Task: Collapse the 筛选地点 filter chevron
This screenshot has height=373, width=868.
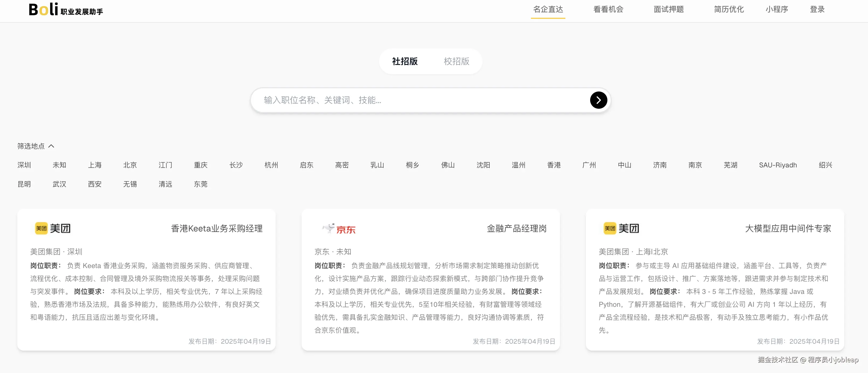Action: click(51, 146)
